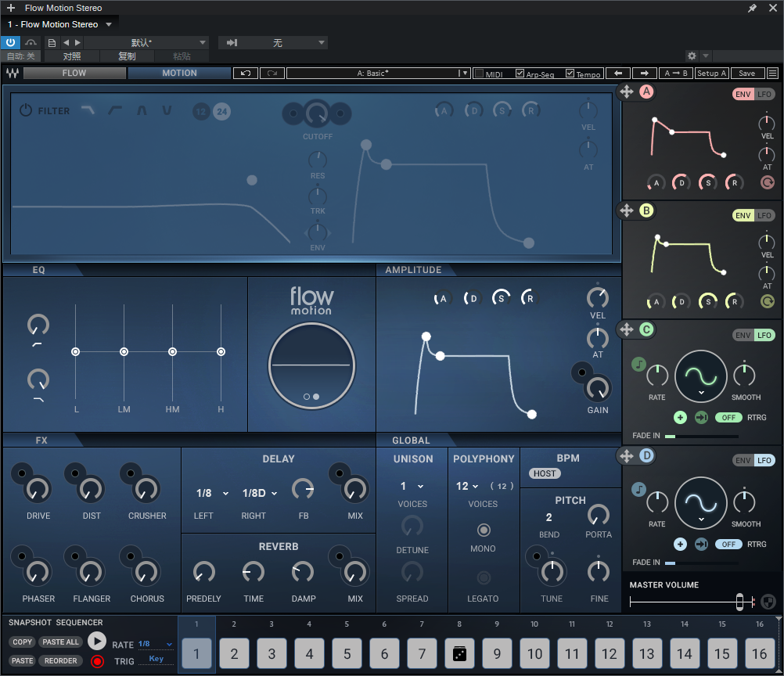Toggle modulator D RTRG OFF switch

pyautogui.click(x=728, y=544)
